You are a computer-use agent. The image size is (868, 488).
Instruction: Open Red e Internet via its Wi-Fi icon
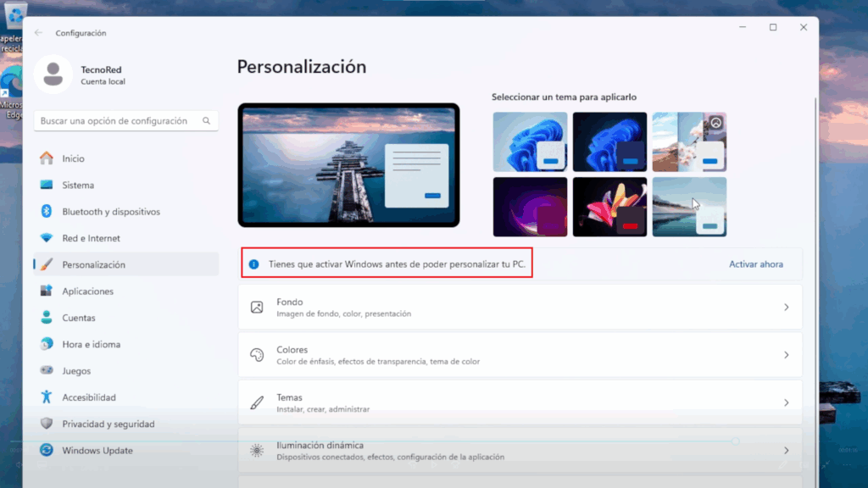47,238
